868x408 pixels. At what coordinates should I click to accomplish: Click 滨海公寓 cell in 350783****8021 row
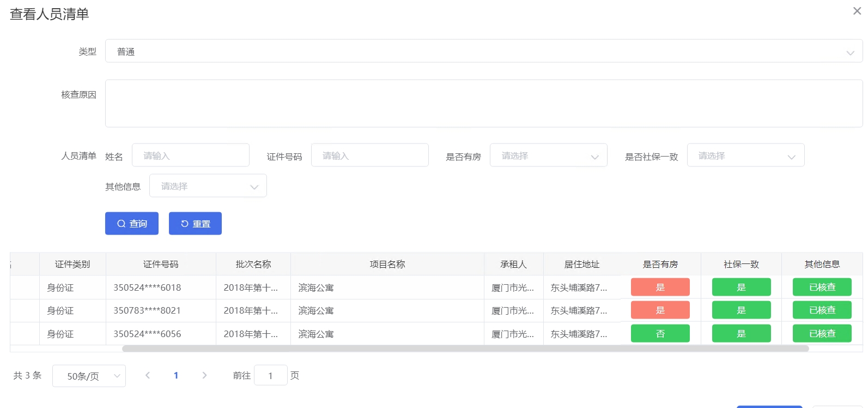pyautogui.click(x=387, y=310)
